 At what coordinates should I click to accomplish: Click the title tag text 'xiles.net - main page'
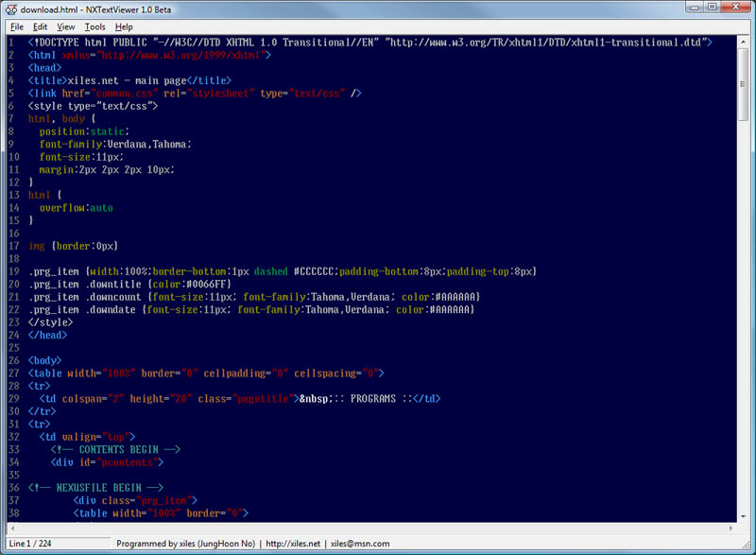(127, 80)
